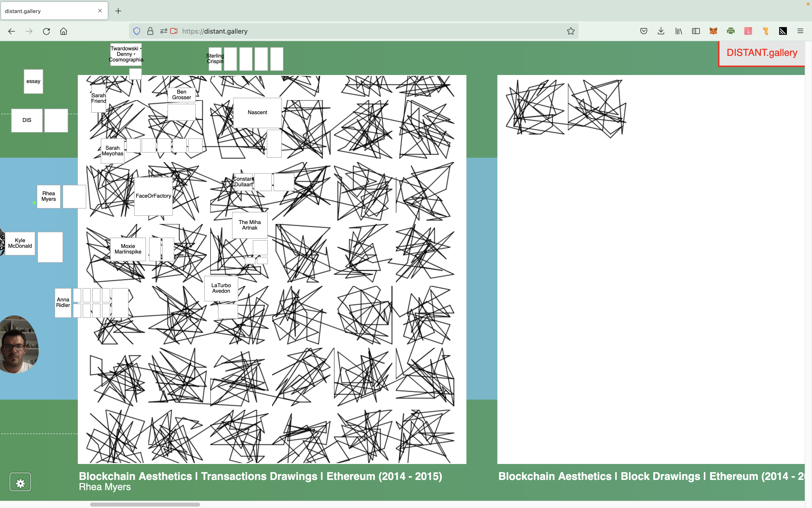Bookmark this page with the star
This screenshot has width=812, height=508.
tap(571, 31)
